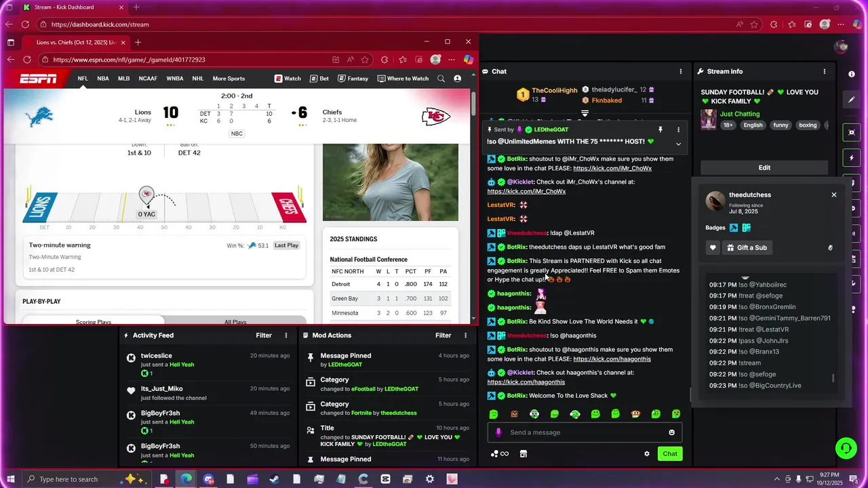Collapse the chat leaderboard using handle icon
Image resolution: width=868 pixels, height=488 pixels.
(585, 113)
